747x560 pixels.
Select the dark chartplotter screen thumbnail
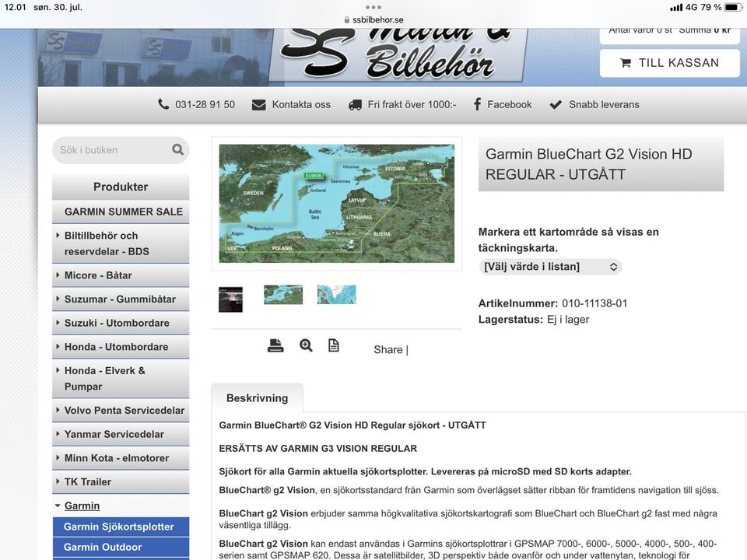[230, 299]
